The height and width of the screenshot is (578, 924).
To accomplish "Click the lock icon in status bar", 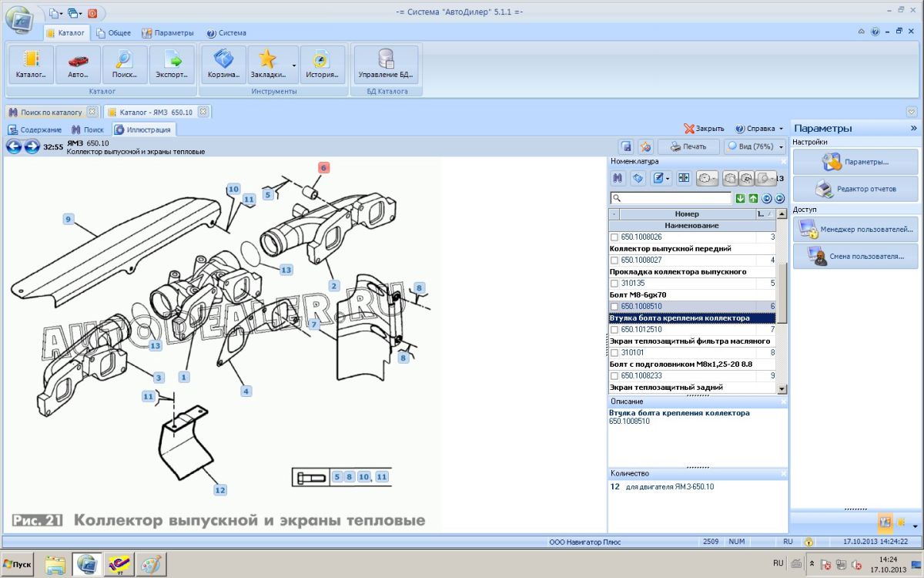I will coord(808,542).
